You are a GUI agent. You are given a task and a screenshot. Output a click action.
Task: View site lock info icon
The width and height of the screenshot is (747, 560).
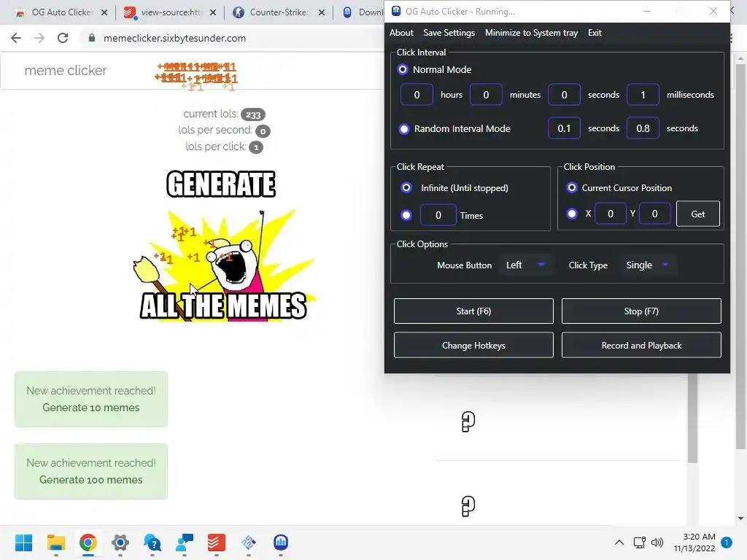pyautogui.click(x=92, y=38)
